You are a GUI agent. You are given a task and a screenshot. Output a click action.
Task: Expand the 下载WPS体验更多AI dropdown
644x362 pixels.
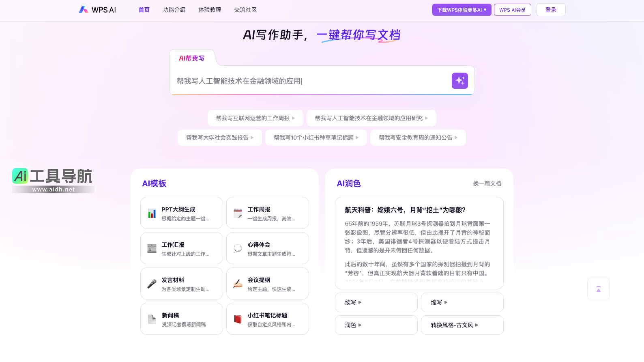[462, 10]
